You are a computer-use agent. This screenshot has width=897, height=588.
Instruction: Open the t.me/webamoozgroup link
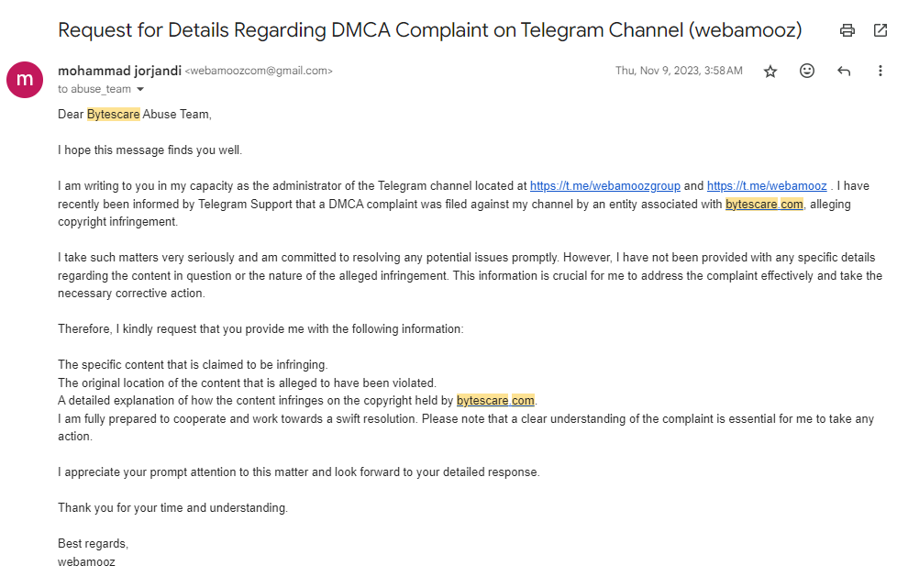605,186
